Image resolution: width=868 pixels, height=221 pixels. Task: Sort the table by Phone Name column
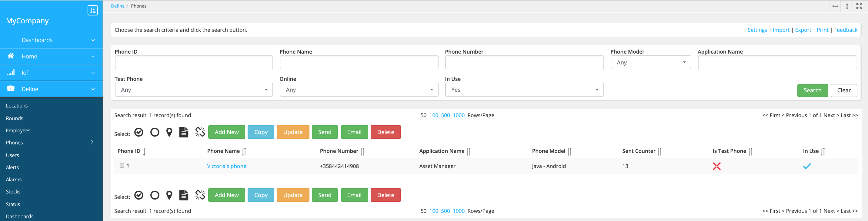pyautogui.click(x=244, y=151)
